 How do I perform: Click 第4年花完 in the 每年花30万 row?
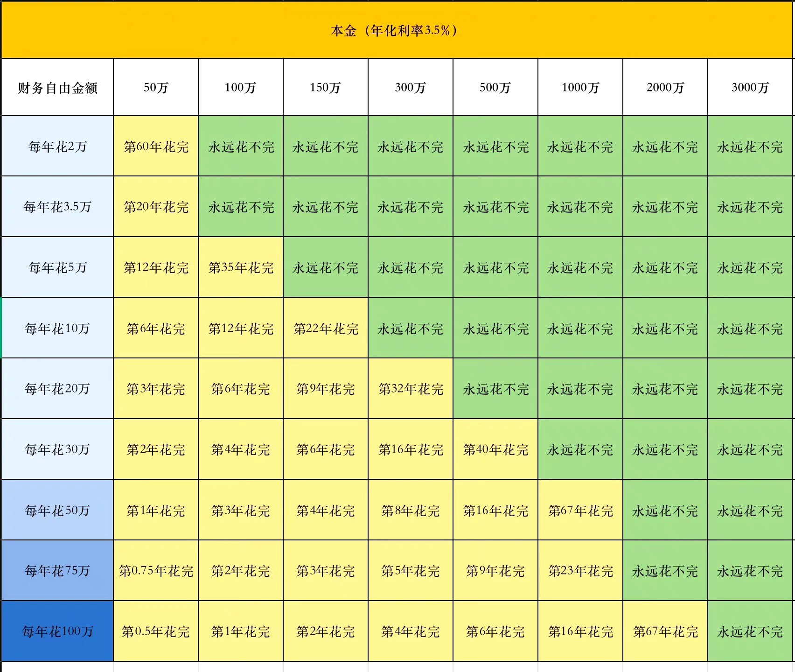pyautogui.click(x=241, y=449)
